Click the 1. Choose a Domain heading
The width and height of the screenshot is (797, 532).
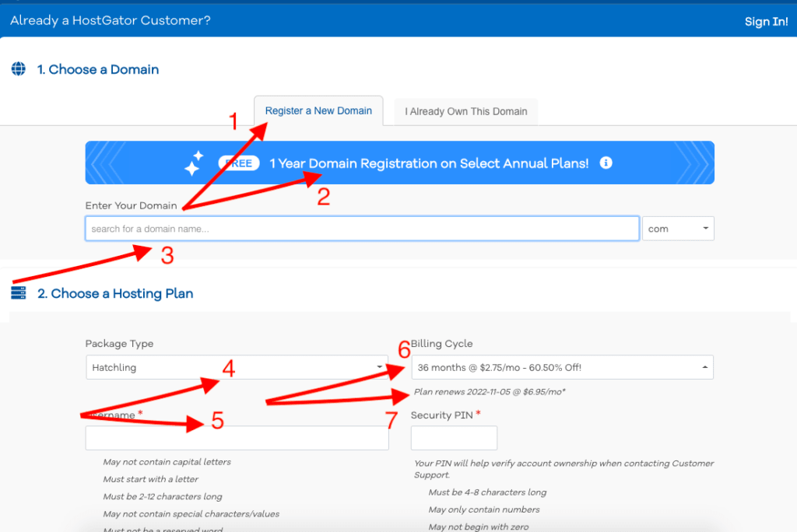98,69
